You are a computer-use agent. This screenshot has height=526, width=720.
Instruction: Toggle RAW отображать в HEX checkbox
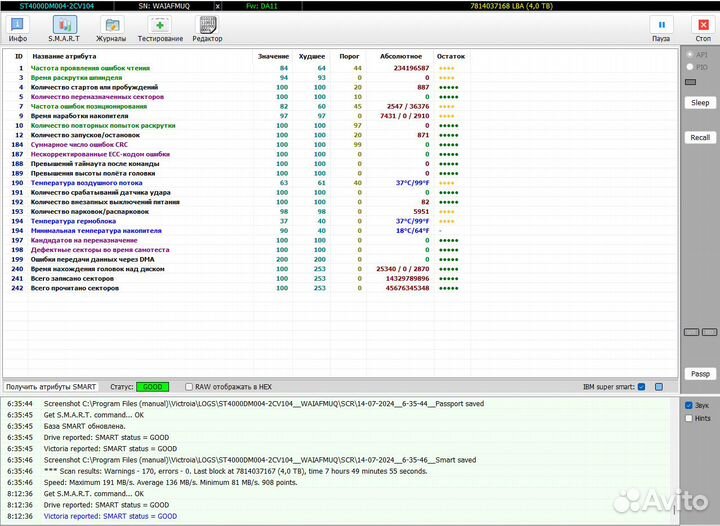point(190,386)
